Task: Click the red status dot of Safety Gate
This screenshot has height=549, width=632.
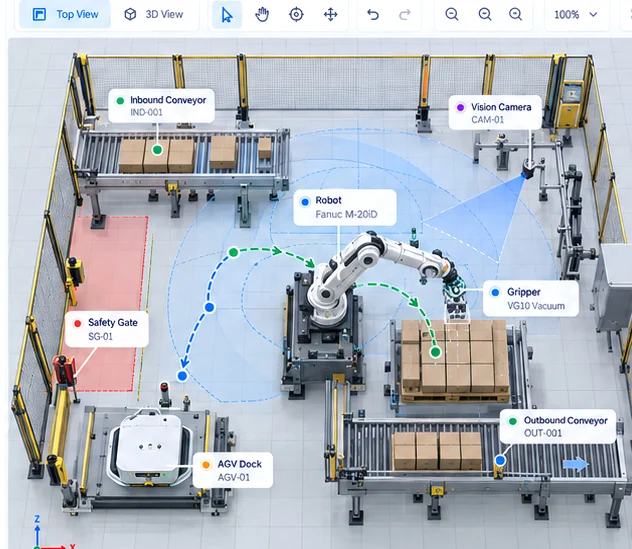Action: click(x=78, y=323)
